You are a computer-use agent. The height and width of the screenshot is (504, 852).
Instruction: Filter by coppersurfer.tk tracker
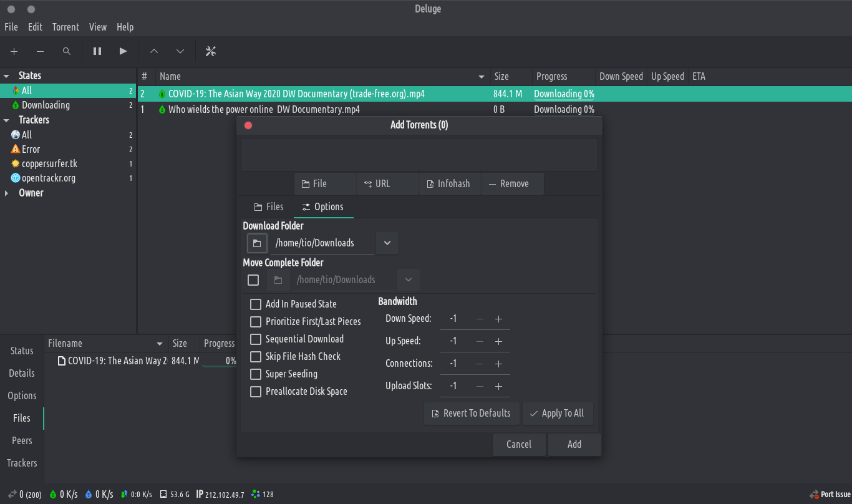click(x=68, y=163)
